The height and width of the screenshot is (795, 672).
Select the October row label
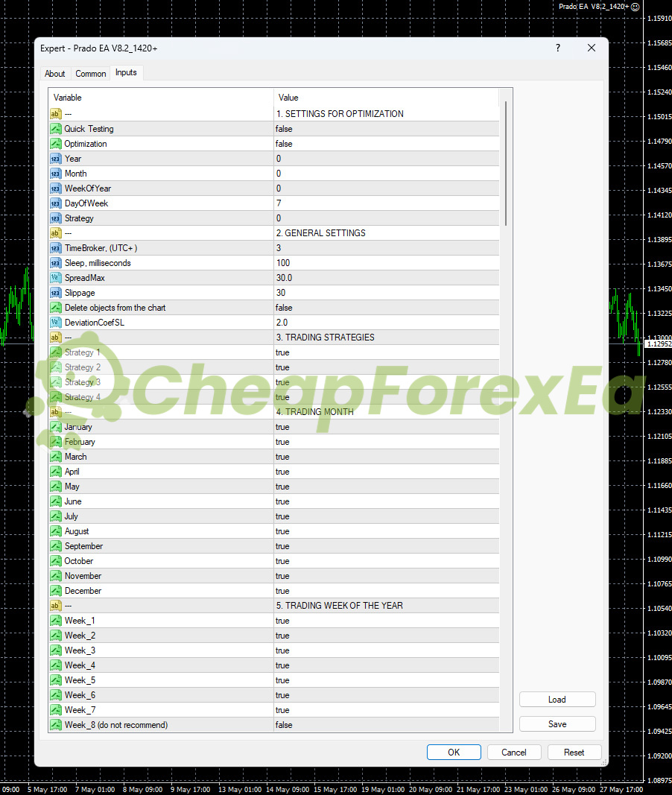79,561
